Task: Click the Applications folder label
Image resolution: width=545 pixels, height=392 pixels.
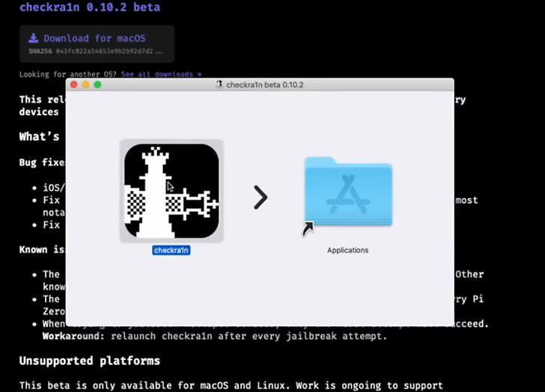Action: tap(347, 250)
